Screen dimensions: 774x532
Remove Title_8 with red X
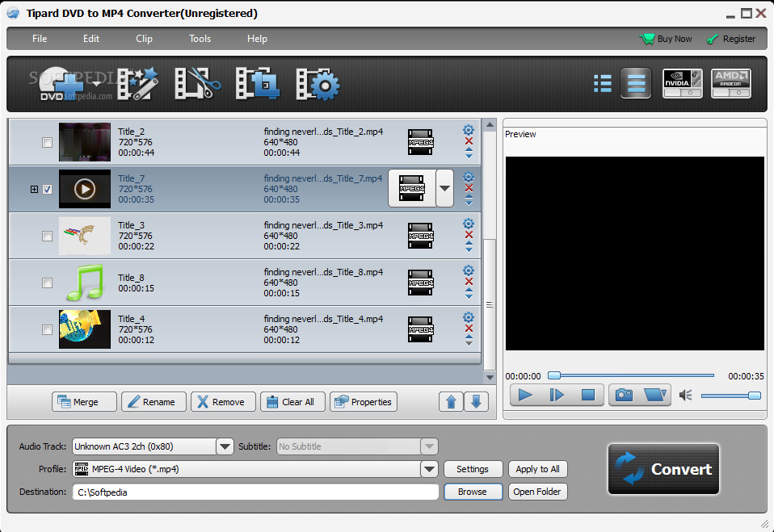(469, 282)
